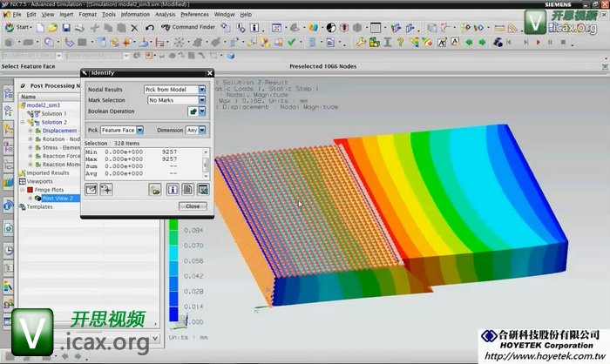Click the list results document icon
This screenshot has height=364, width=610.
tap(187, 189)
